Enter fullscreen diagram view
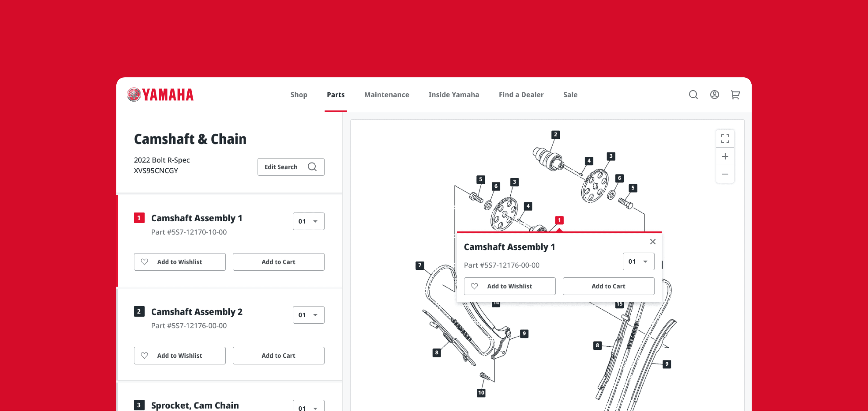The height and width of the screenshot is (411, 868). [x=725, y=139]
